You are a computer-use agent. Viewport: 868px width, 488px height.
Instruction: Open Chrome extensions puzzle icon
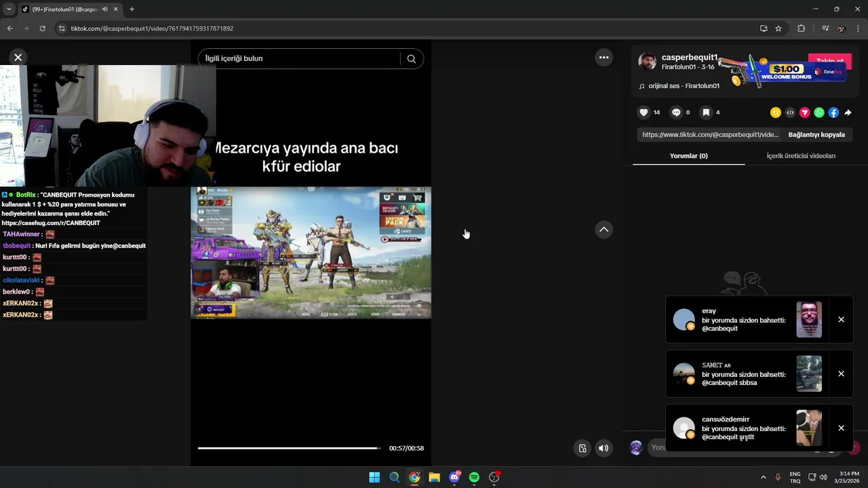pyautogui.click(x=802, y=28)
